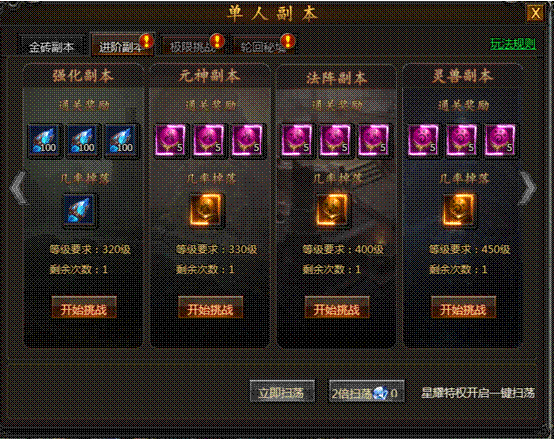Click the 2倍扫荡 diamond button

(366, 392)
